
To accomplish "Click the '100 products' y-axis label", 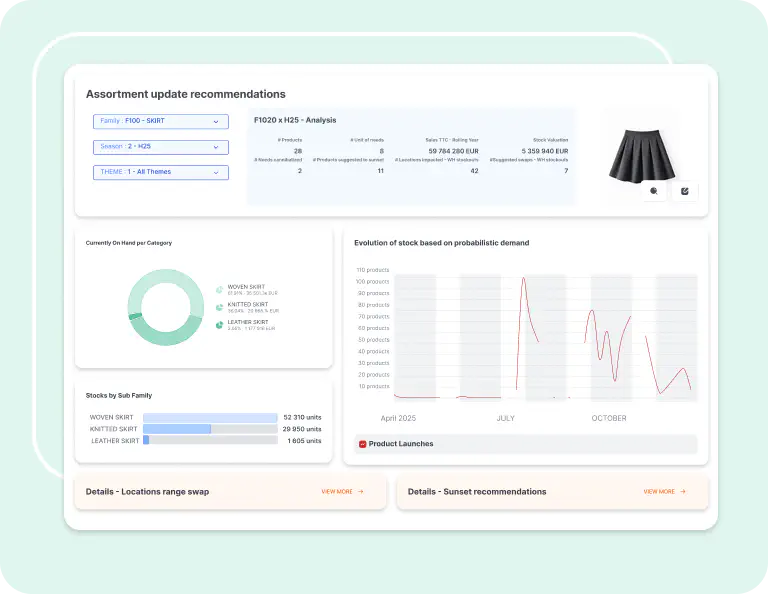I will pyautogui.click(x=372, y=282).
